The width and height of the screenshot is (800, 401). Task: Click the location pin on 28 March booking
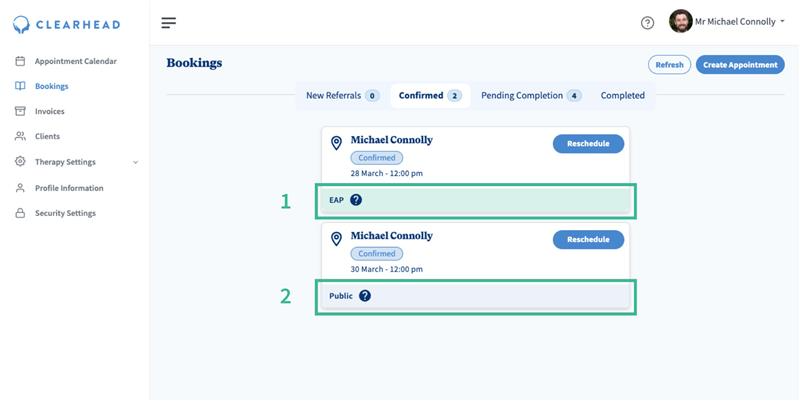(x=336, y=144)
